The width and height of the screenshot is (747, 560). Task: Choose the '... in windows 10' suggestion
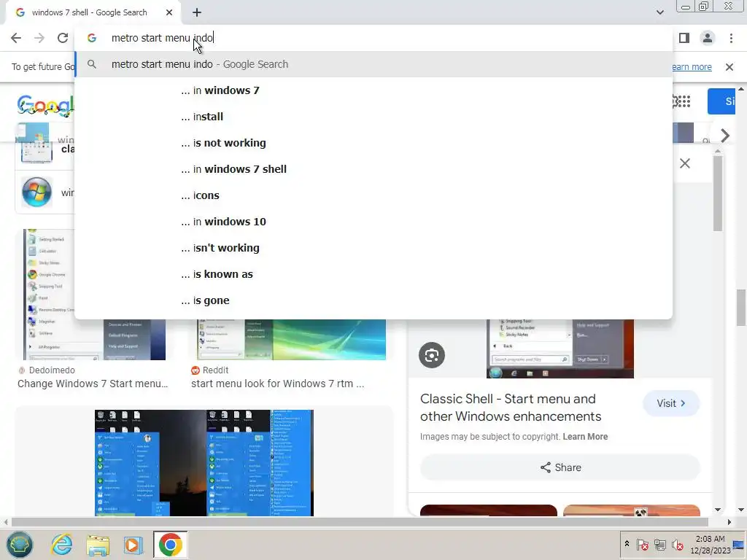coord(373,222)
